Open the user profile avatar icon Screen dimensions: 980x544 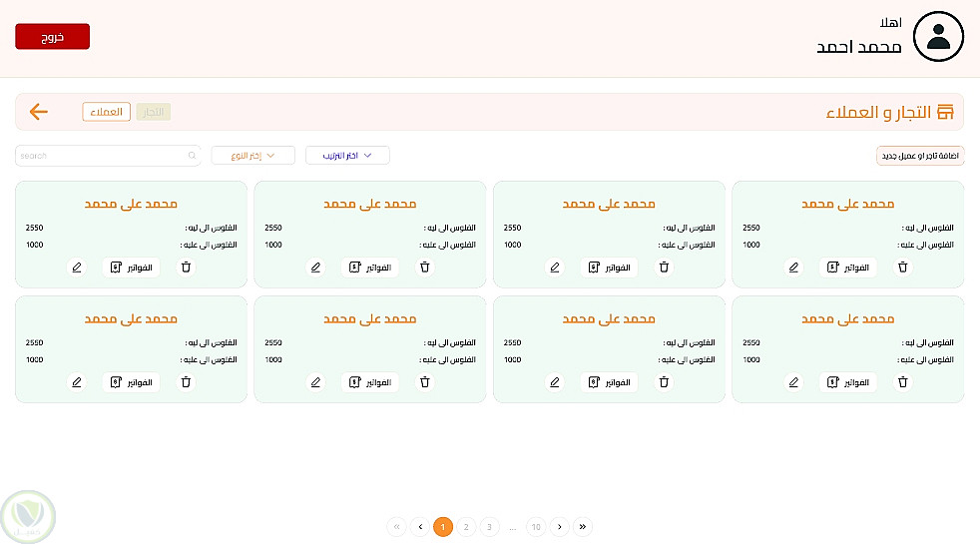pos(938,36)
